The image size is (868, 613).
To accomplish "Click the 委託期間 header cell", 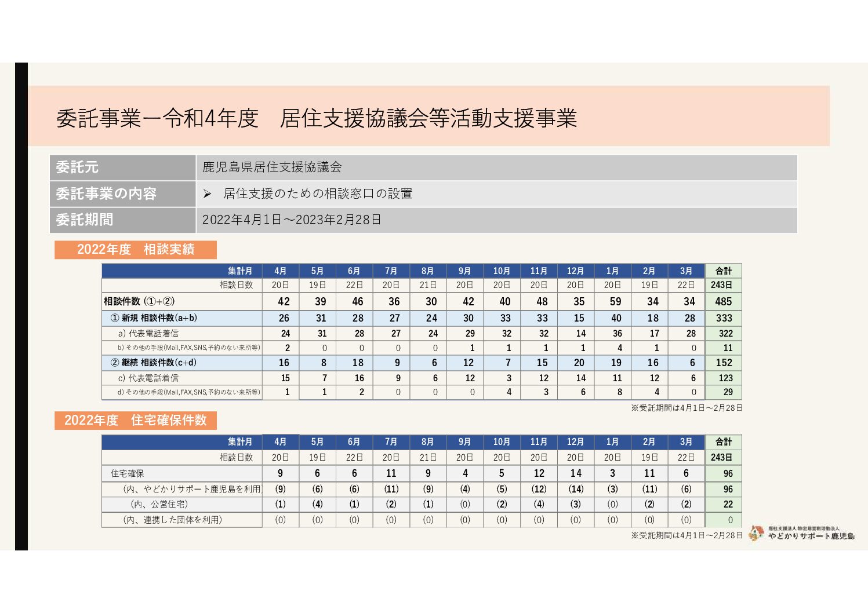I will pyautogui.click(x=123, y=220).
